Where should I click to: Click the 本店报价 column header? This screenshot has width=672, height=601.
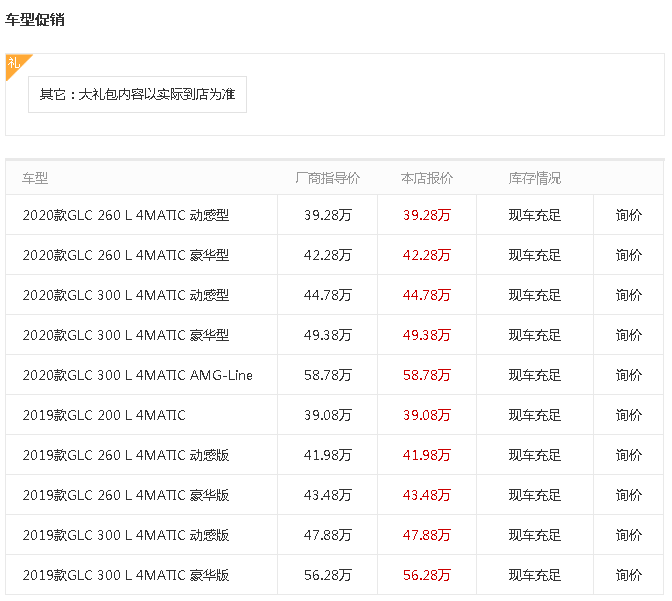click(427, 178)
